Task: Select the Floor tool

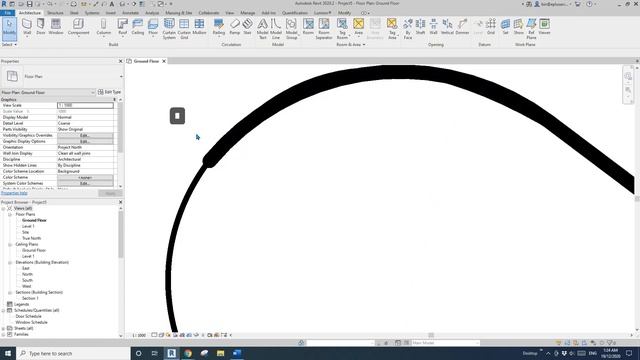Action: point(153,27)
